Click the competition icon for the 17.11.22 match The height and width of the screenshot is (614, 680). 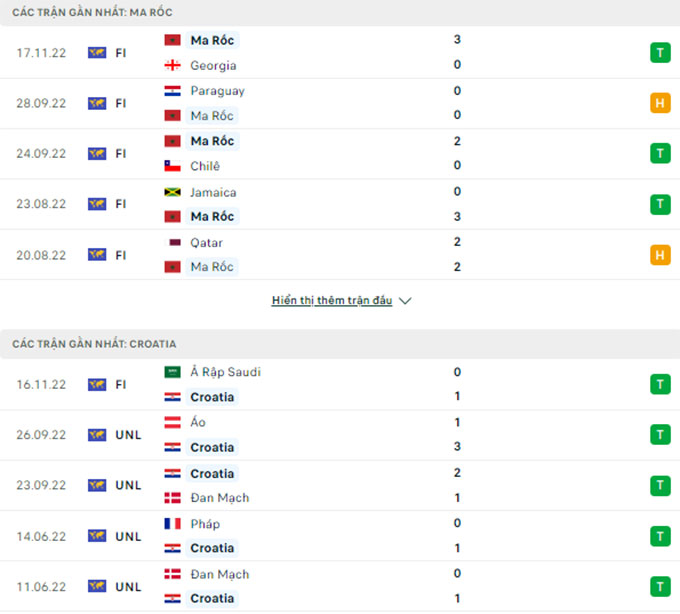(x=97, y=53)
